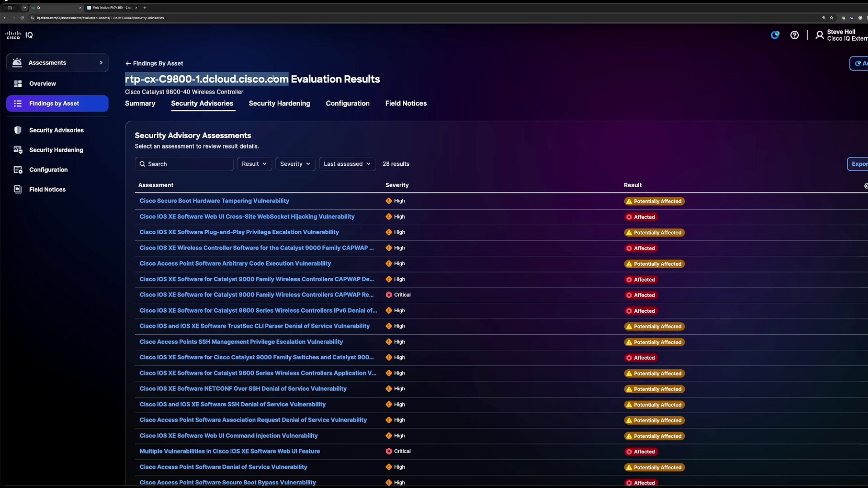Go back via Findings By Asset link
868x488 pixels.
154,64
